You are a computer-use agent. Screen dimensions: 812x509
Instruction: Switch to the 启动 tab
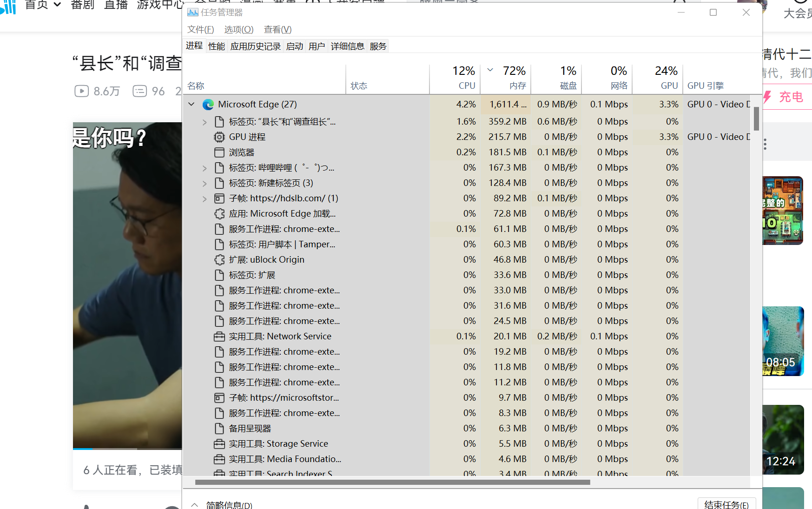point(295,46)
